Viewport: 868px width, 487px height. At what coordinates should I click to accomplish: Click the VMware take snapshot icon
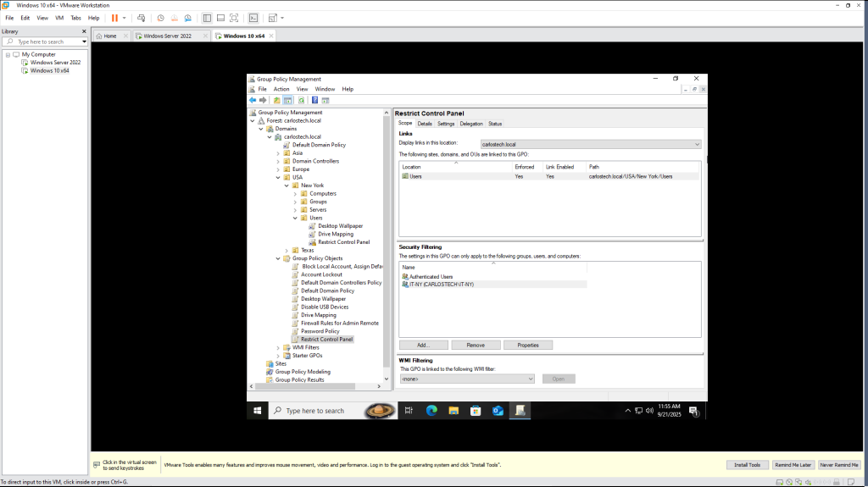(161, 18)
